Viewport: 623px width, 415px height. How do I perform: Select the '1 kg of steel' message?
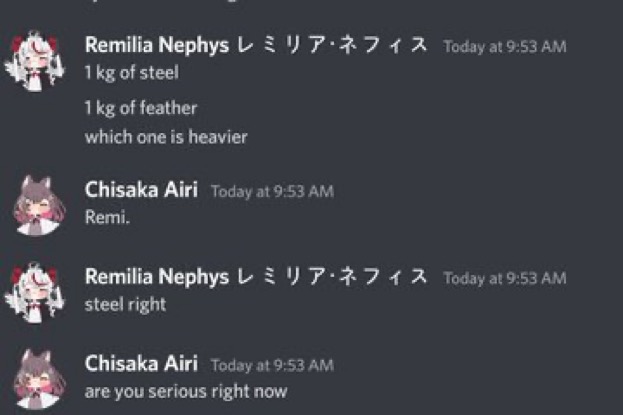(x=132, y=73)
